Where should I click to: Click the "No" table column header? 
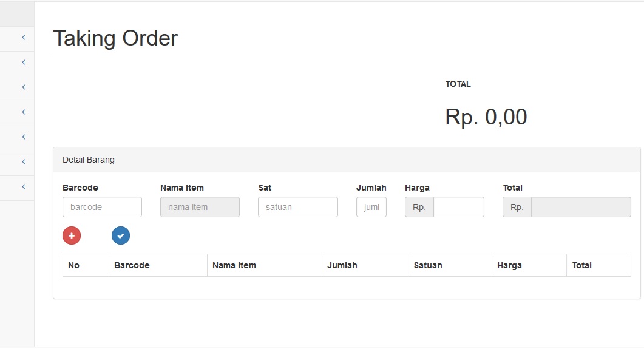74,265
